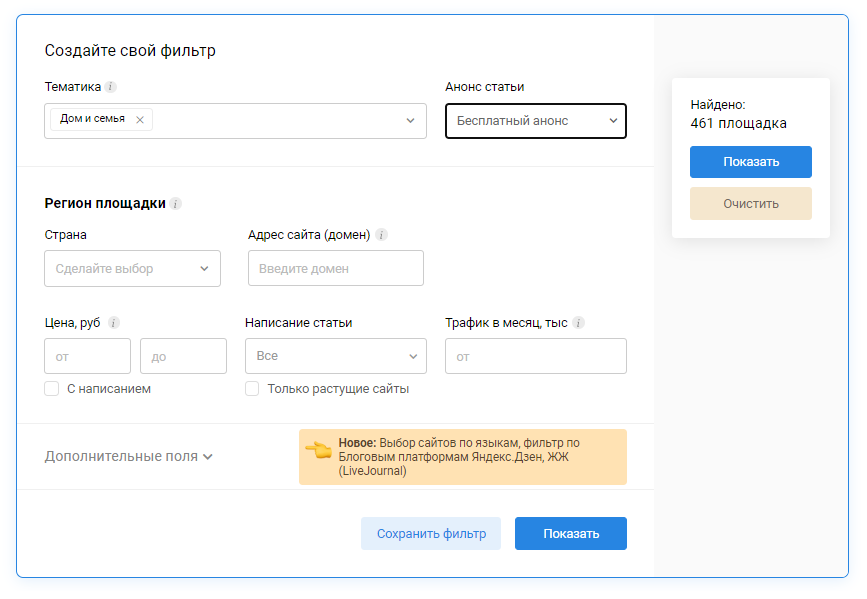
Task: Open the Написание статьи dropdown
Action: tap(335, 356)
